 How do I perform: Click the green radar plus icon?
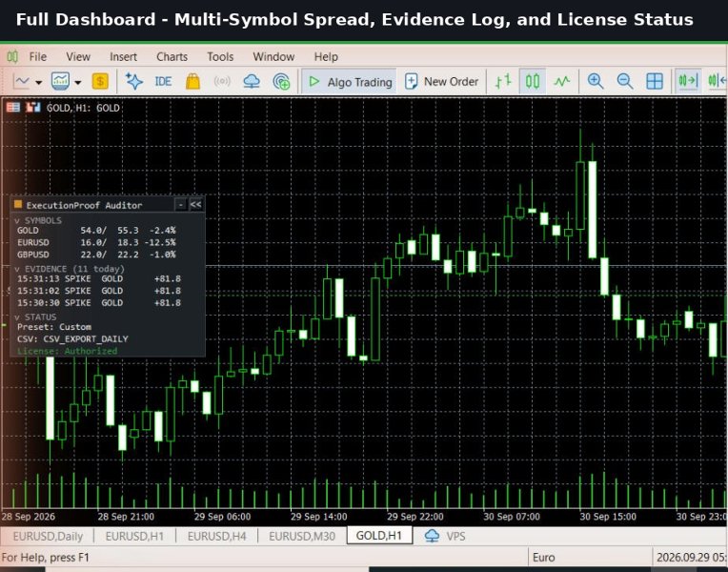(281, 81)
